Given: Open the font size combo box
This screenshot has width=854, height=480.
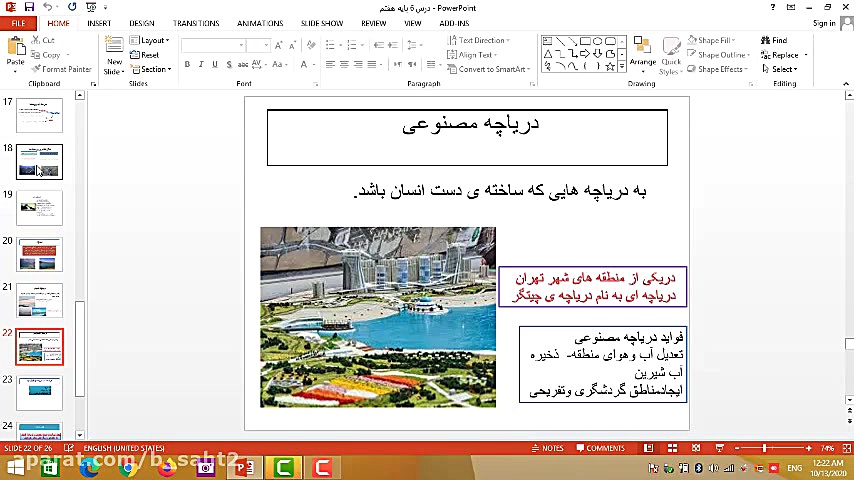Looking at the screenshot, I should (258, 45).
